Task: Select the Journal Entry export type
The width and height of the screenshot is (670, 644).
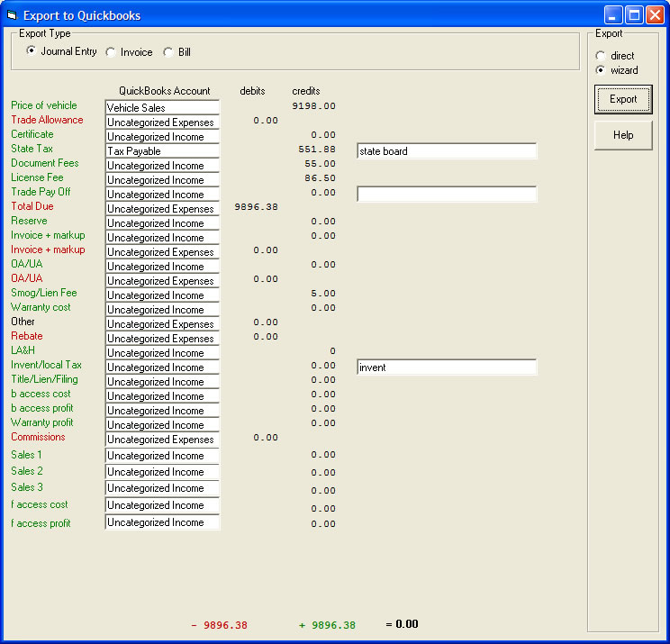Action: pos(32,51)
